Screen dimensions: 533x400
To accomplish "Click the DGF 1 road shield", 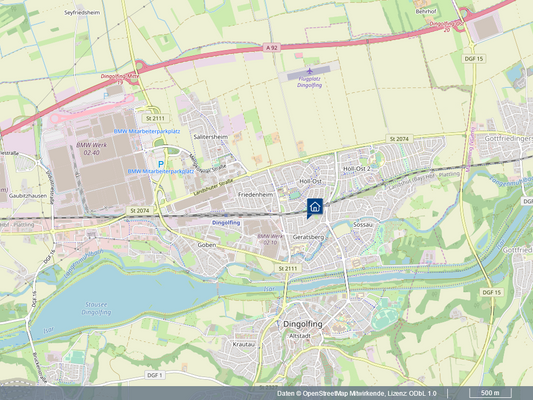I will coord(155,375).
